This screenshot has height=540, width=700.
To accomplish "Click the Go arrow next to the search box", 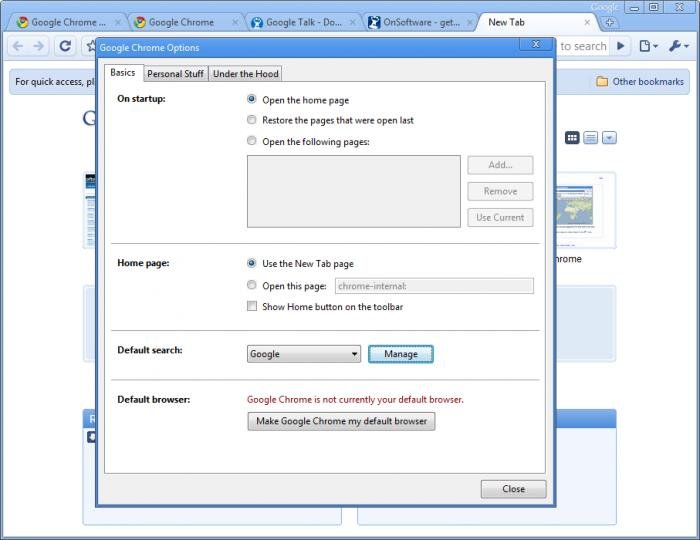I will 620,46.
